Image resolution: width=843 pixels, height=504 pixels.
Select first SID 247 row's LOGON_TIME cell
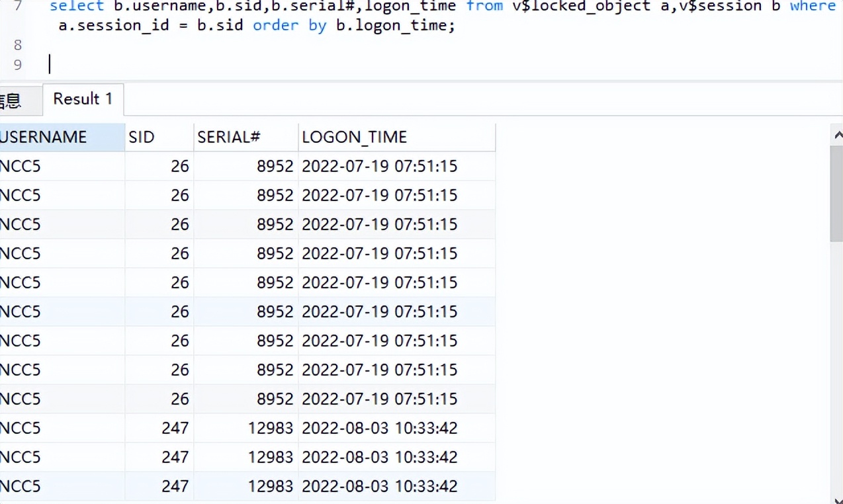396,428
